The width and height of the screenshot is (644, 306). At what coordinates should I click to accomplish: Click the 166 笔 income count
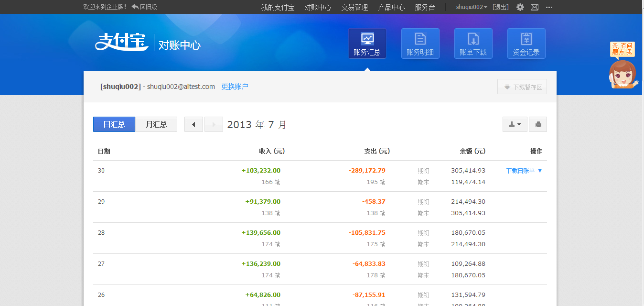(271, 182)
